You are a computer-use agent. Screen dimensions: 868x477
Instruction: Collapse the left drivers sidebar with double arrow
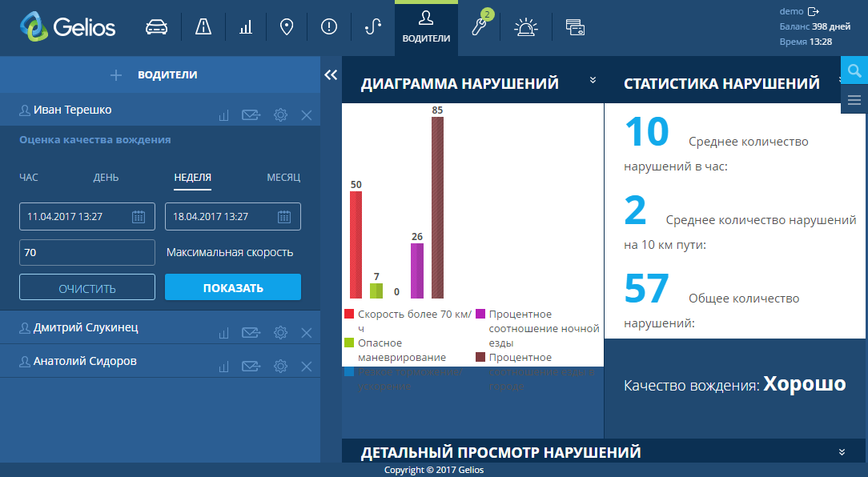click(331, 74)
